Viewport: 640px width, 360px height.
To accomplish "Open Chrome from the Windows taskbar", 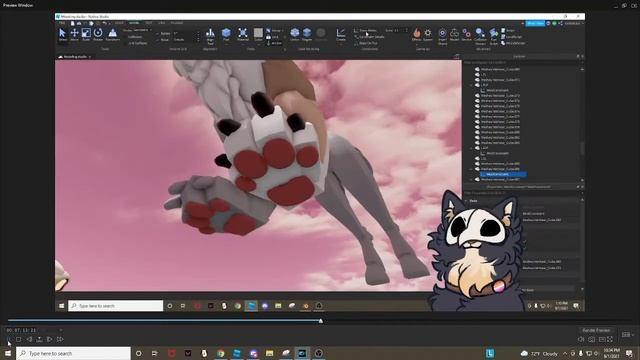I will pyautogui.click(x=220, y=353).
